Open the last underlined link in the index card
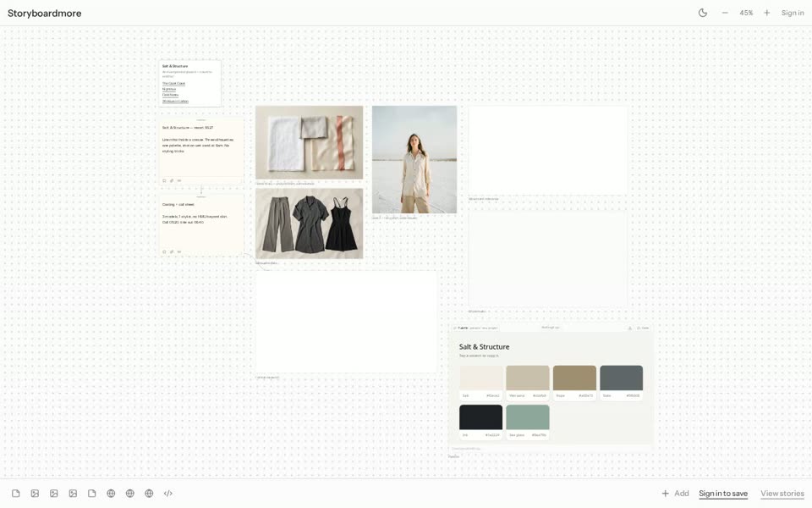The width and height of the screenshot is (812, 508). click(175, 101)
